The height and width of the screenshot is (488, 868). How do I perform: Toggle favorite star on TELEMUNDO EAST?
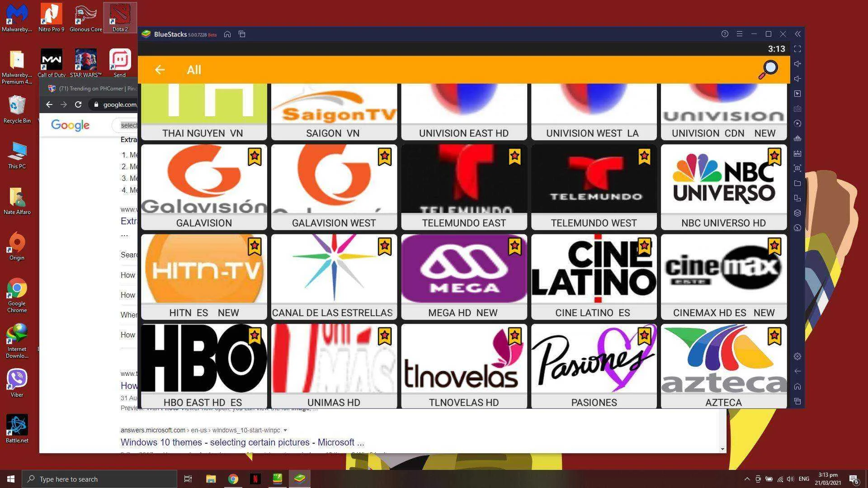pos(514,157)
